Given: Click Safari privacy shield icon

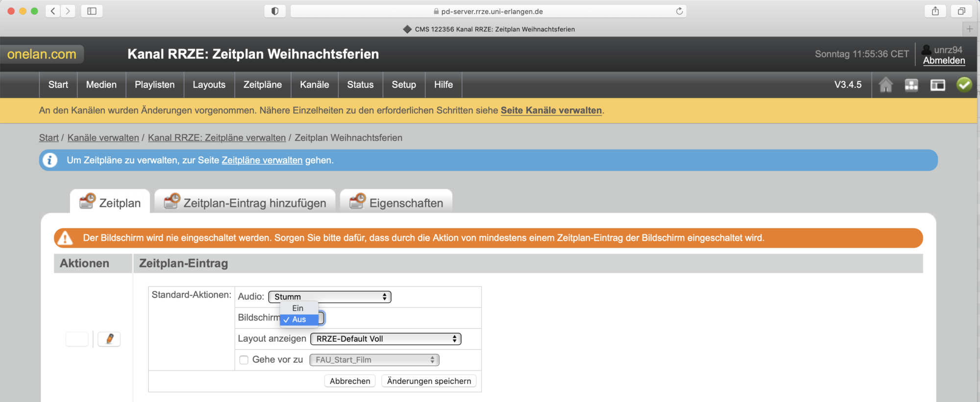Looking at the screenshot, I should pyautogui.click(x=275, y=11).
